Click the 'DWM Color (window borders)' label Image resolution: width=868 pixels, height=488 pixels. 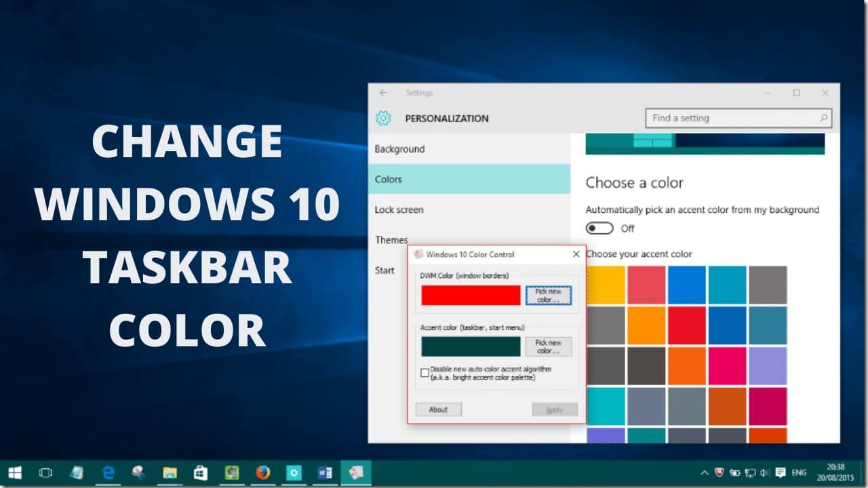coord(465,276)
